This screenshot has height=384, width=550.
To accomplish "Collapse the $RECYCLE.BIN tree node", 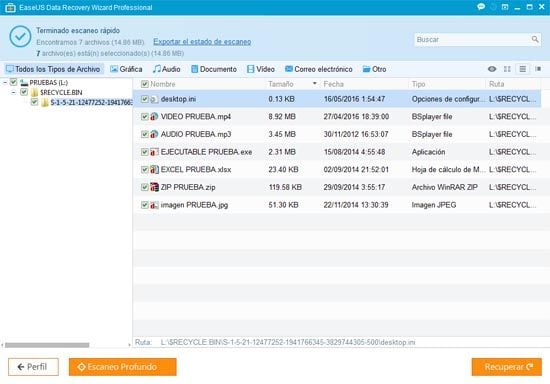I will 13,93.
